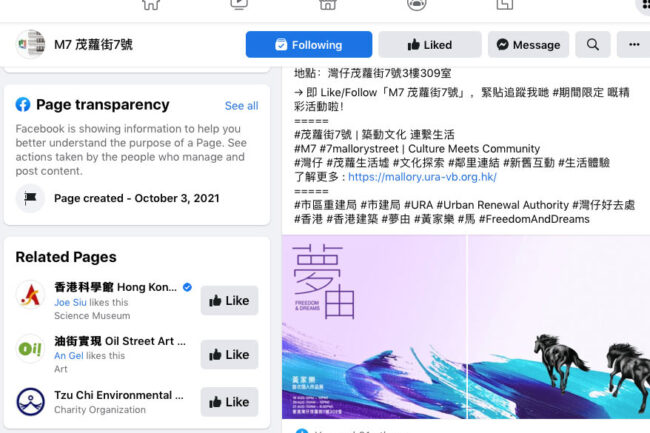Image resolution: width=650 pixels, height=433 pixels.
Task: Open the mallory.ura-vb.org.hk link
Action: tap(422, 177)
